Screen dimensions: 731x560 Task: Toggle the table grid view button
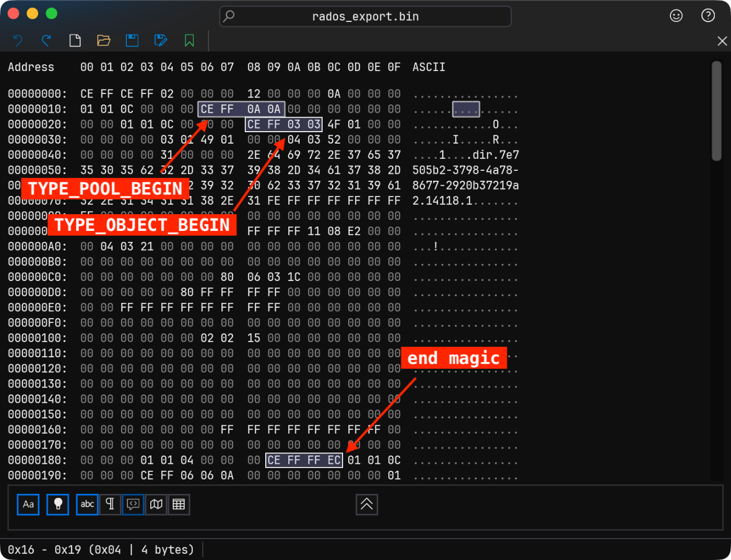coord(179,505)
